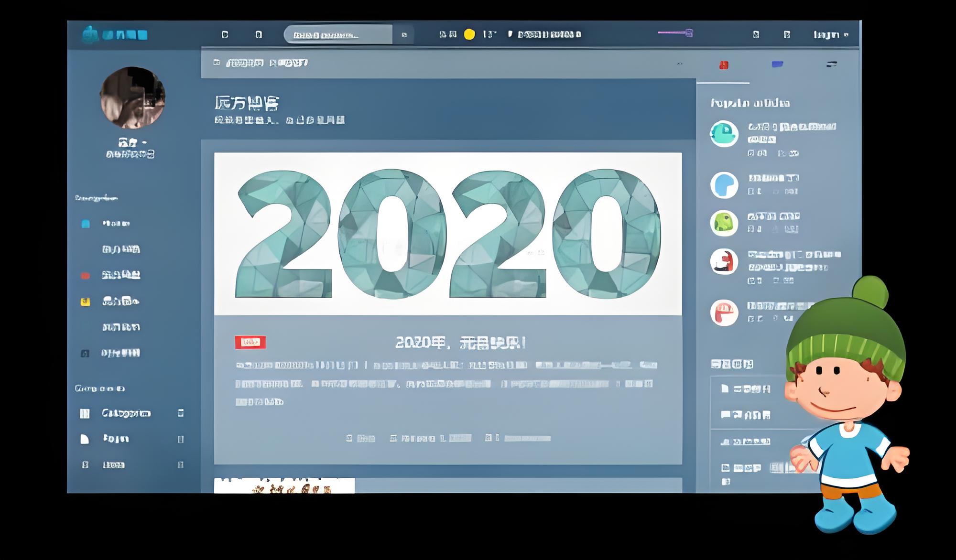Viewport: 956px width, 560px height.
Task: Switch to the blue icon sidebar tab
Action: (x=778, y=64)
